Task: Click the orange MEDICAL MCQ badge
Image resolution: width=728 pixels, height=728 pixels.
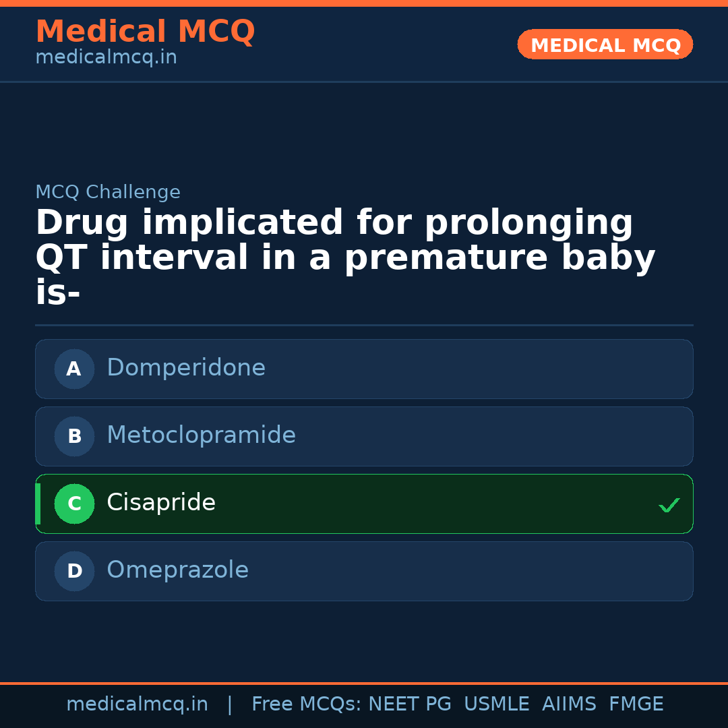Action: point(605,44)
